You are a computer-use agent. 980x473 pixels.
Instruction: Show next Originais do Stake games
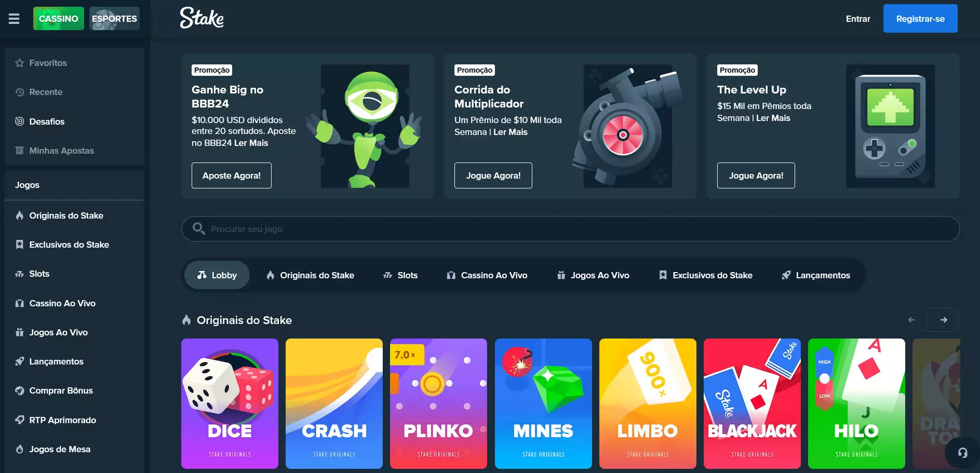click(x=944, y=320)
